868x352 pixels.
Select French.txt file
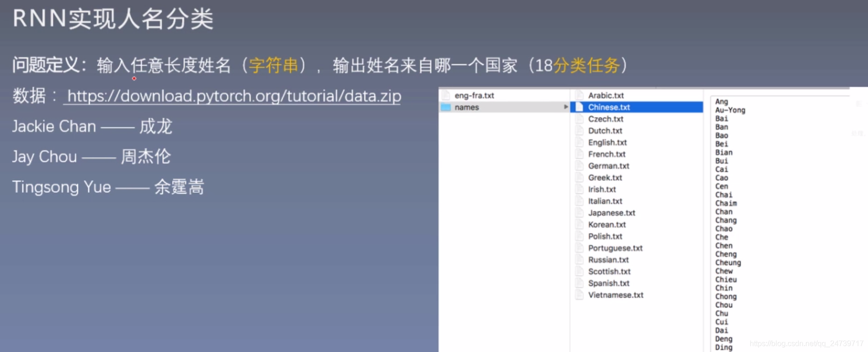(607, 154)
